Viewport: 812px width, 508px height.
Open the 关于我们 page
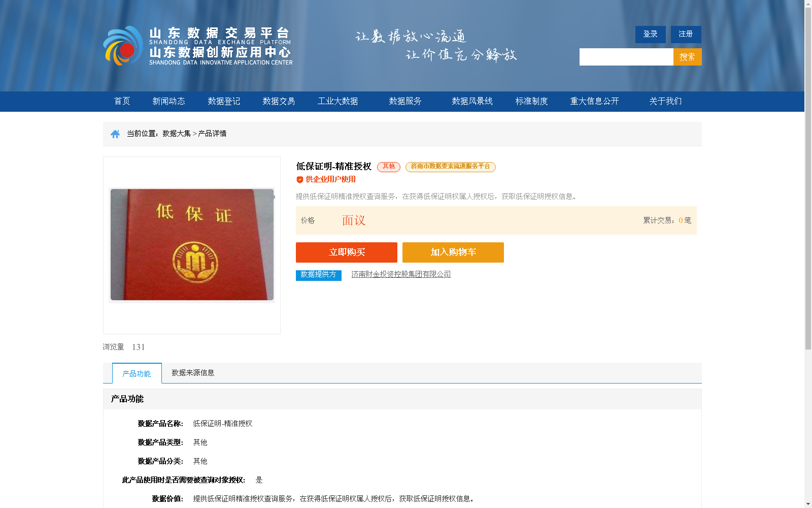665,101
